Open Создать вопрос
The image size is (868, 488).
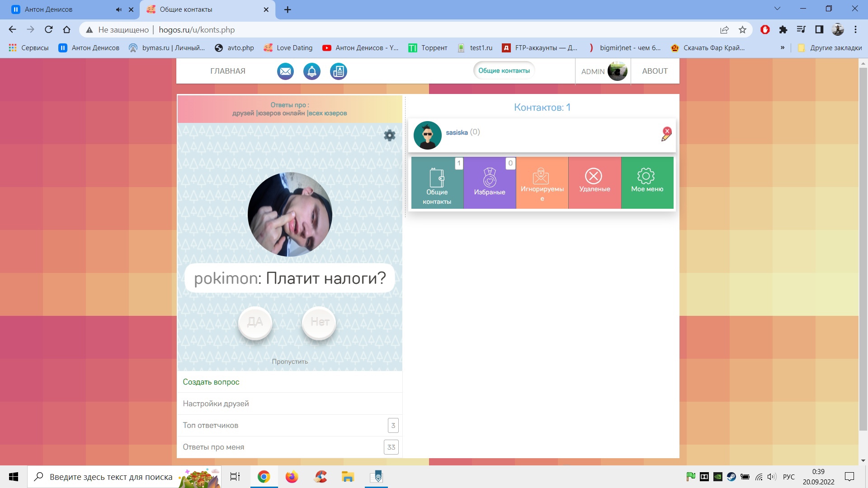point(211,382)
